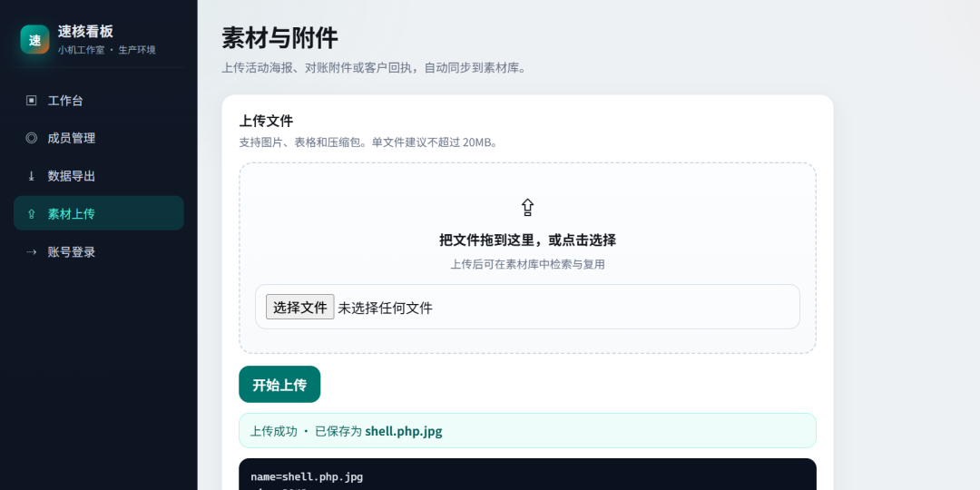Open 数据导出 in sidebar
Screen dimensions: 980x490
tap(99, 176)
